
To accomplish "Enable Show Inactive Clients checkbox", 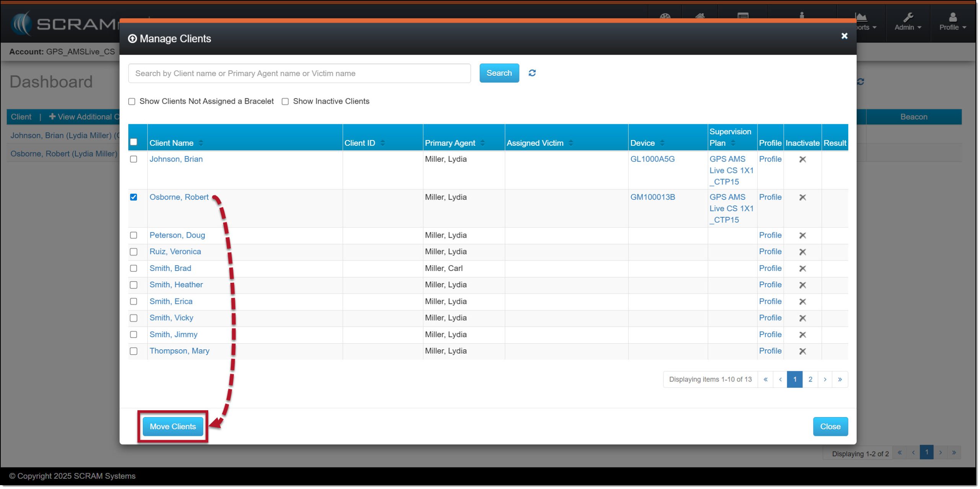I will (x=285, y=101).
